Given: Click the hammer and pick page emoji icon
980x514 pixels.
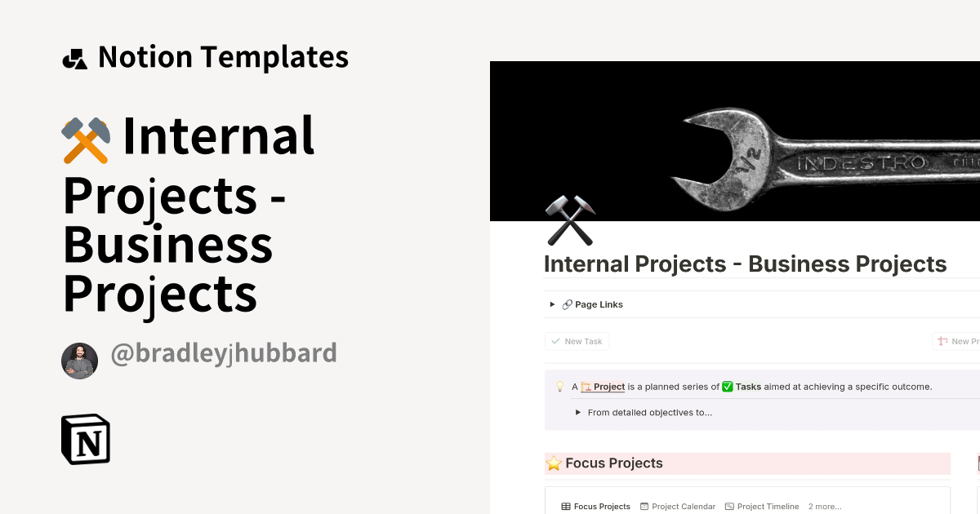Looking at the screenshot, I should coord(570,219).
